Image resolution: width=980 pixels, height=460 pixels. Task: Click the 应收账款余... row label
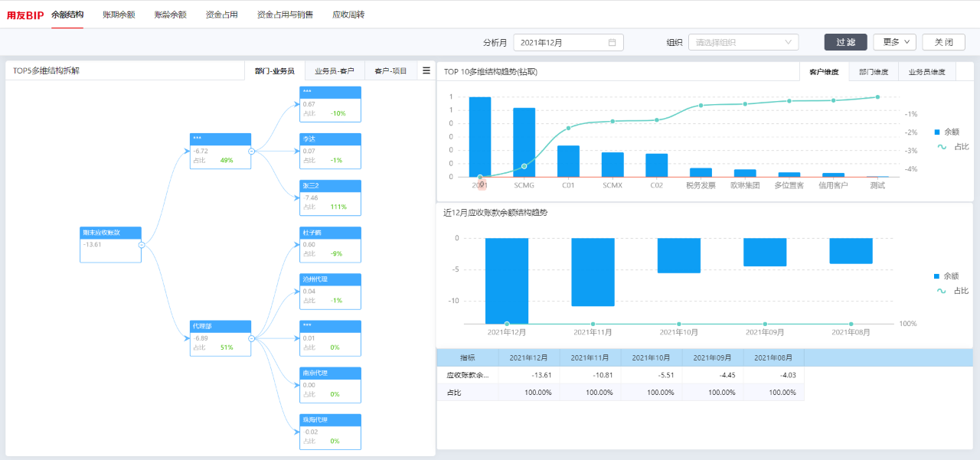tap(467, 375)
